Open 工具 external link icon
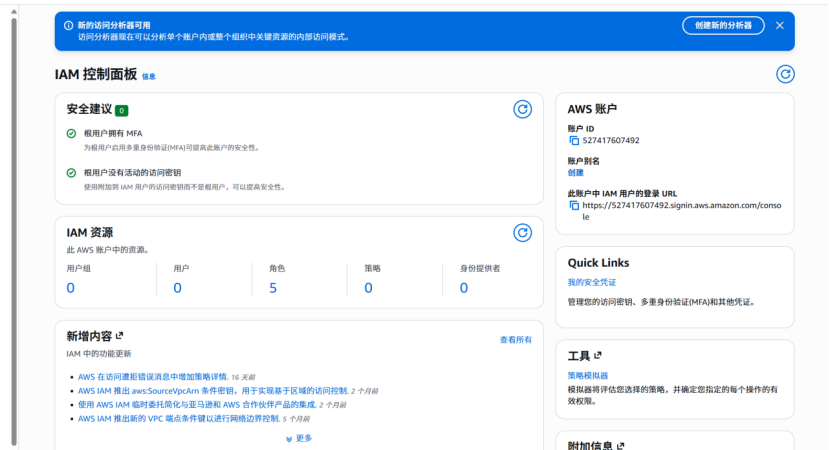 [x=599, y=355]
